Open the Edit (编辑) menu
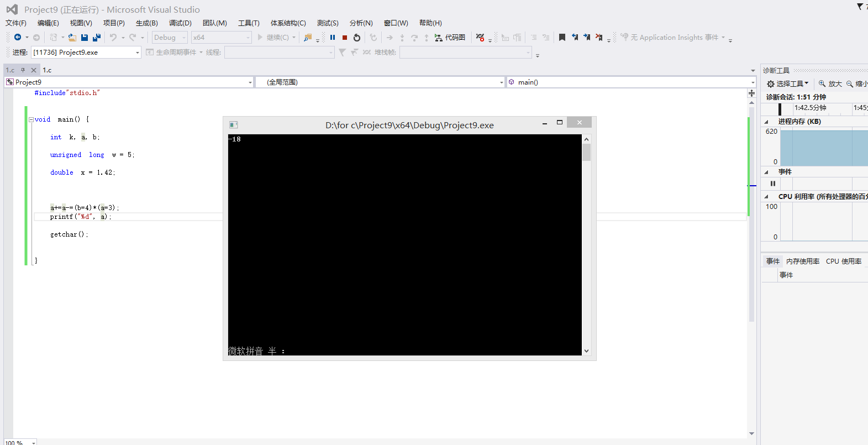The width and height of the screenshot is (868, 445). click(x=48, y=23)
